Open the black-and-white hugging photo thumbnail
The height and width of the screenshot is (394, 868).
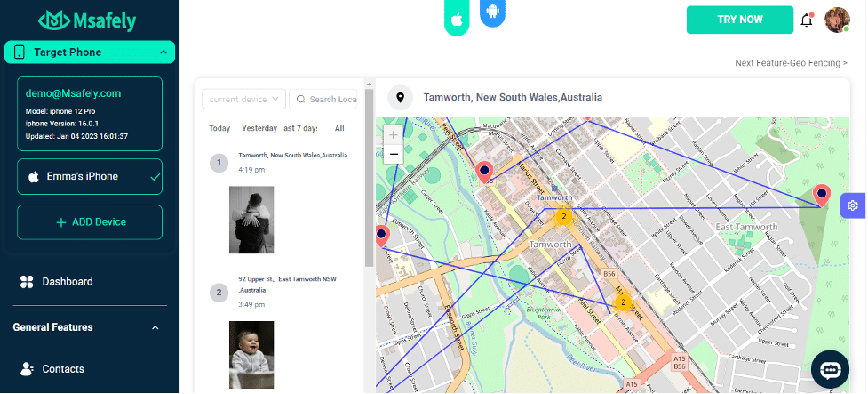[x=251, y=220]
